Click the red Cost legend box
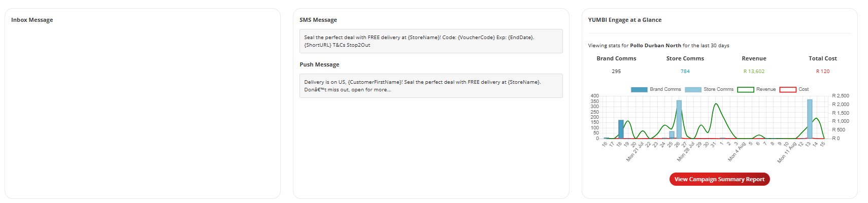Image resolution: width=868 pixels, height=203 pixels. click(788, 89)
